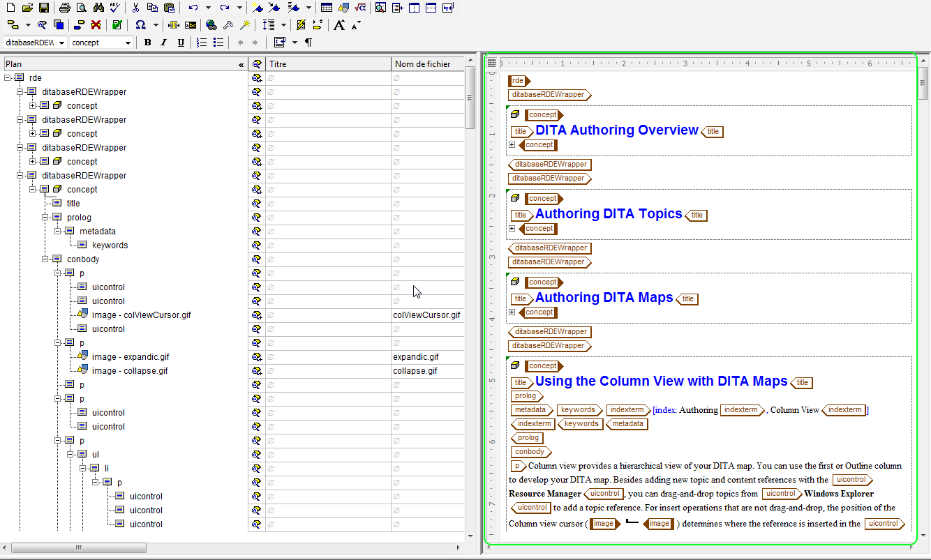Viewport: 931px width, 560px height.
Task: Click expandic.gif file name cell
Action: tap(427, 356)
